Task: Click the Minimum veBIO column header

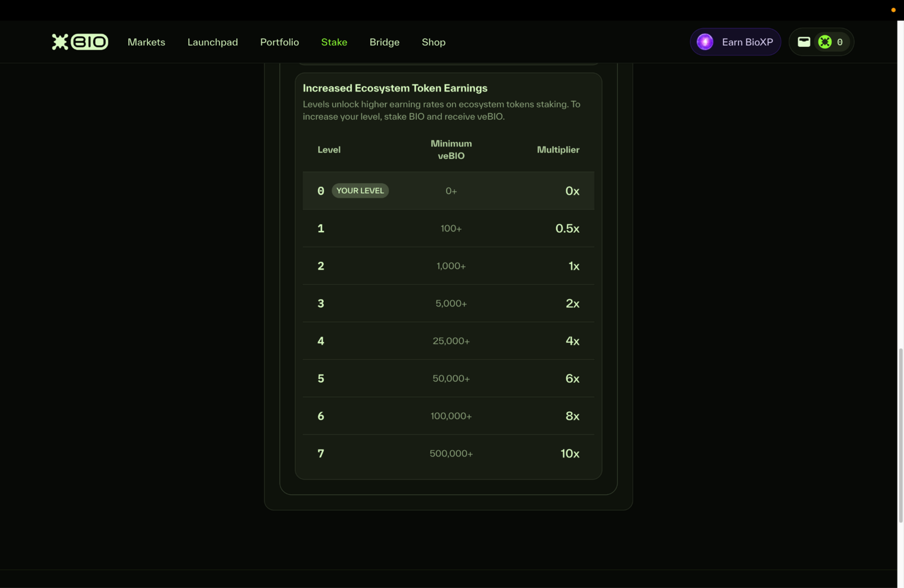Action: (451, 150)
